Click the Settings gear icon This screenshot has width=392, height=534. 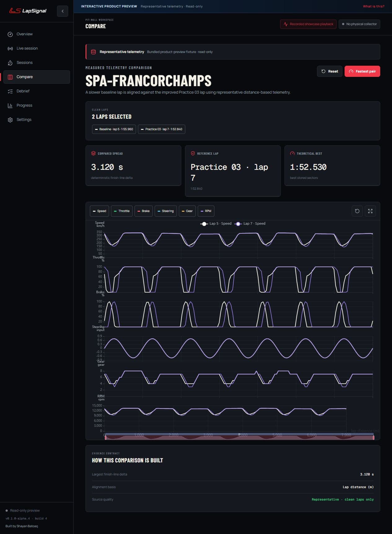10,120
